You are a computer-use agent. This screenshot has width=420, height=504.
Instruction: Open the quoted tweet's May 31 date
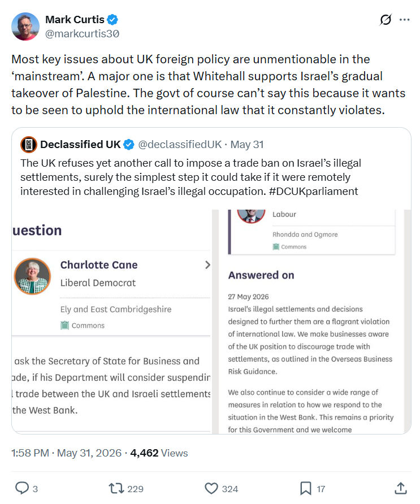tap(247, 145)
